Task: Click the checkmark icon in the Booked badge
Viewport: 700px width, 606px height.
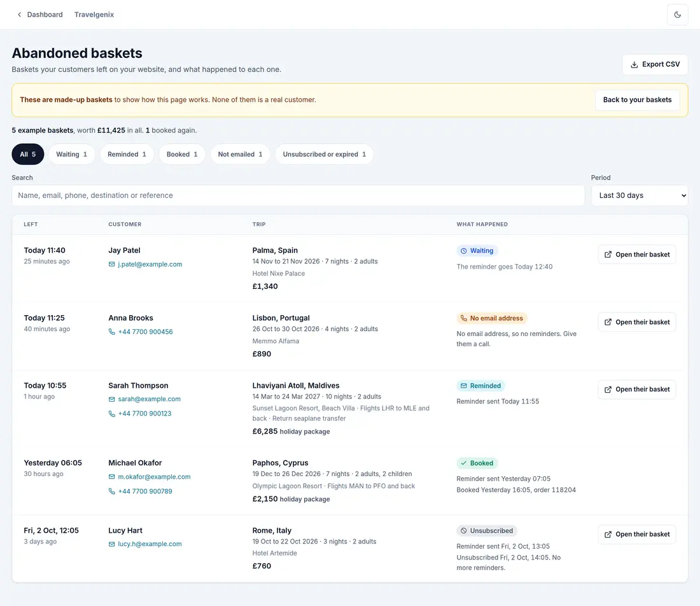Action: click(x=463, y=463)
